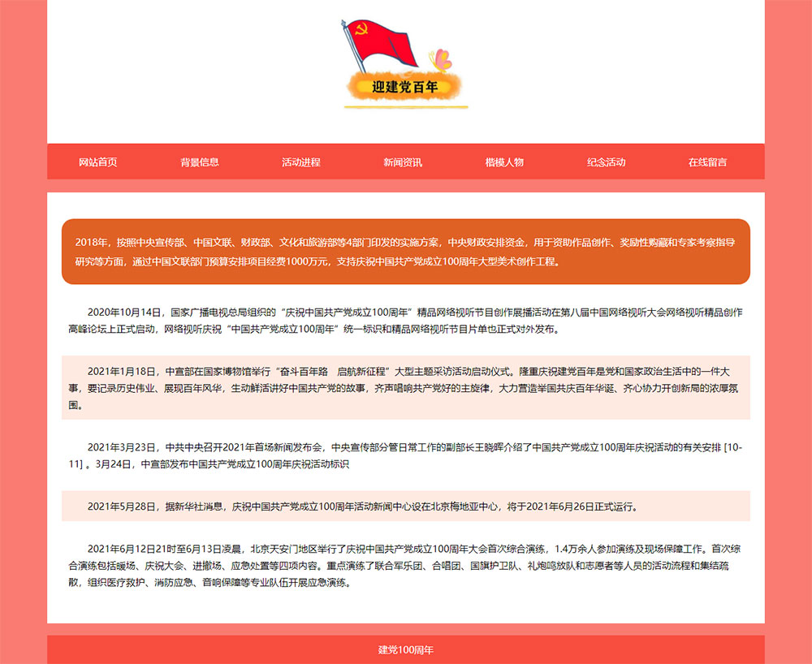Screen dimensions: 812x664
Task: Open the 在线留言 page
Action: tap(707, 162)
